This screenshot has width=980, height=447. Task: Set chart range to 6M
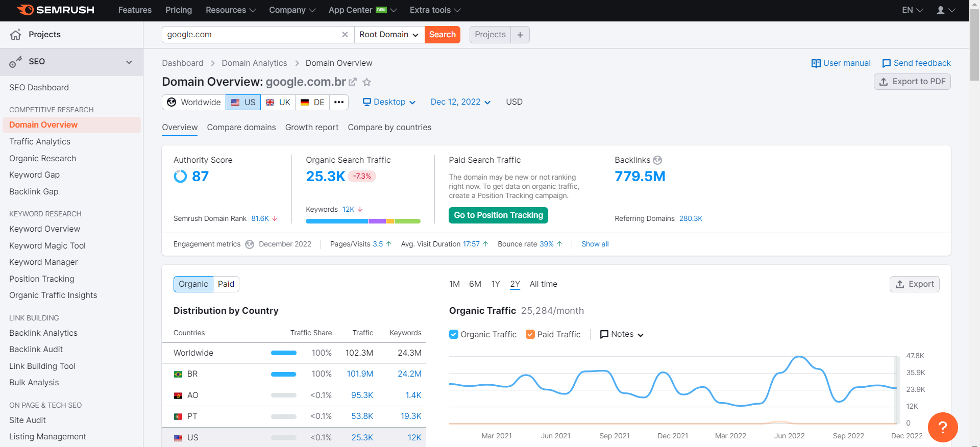tap(475, 284)
